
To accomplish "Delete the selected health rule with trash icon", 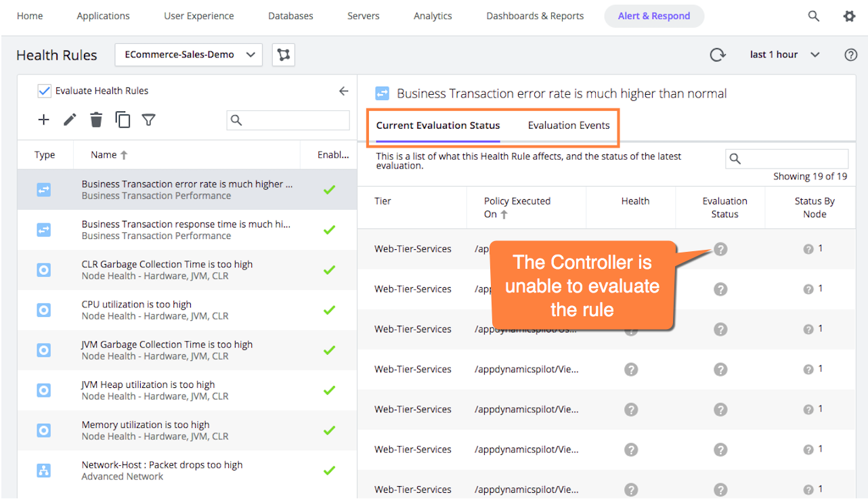I will click(96, 120).
